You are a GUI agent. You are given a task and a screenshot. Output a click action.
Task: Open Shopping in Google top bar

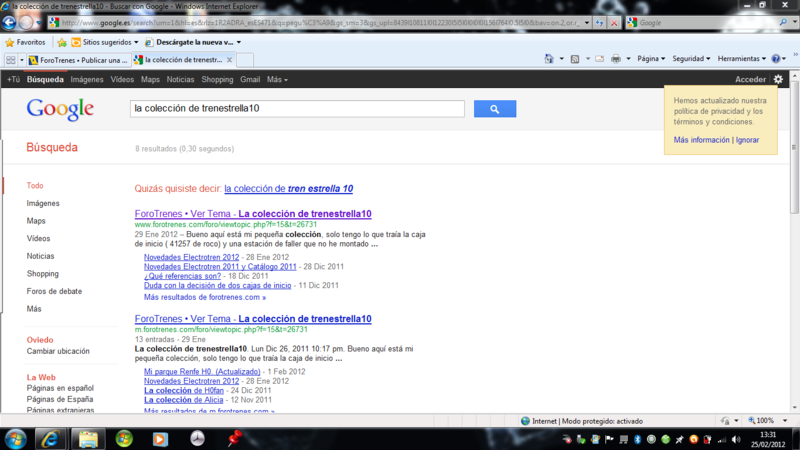coord(217,80)
